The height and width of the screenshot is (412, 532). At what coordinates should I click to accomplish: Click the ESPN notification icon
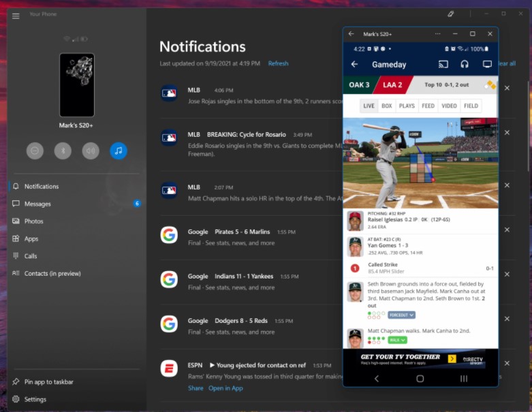click(x=169, y=368)
